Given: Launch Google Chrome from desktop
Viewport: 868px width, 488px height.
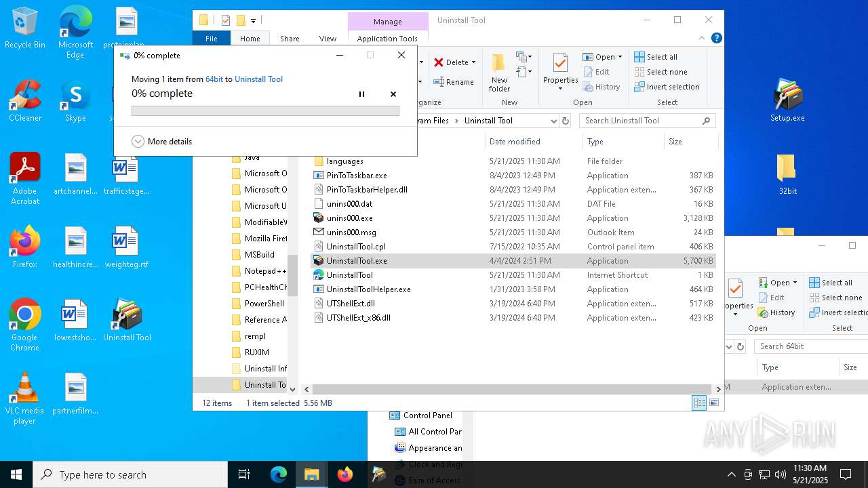Looking at the screenshot, I should [25, 325].
